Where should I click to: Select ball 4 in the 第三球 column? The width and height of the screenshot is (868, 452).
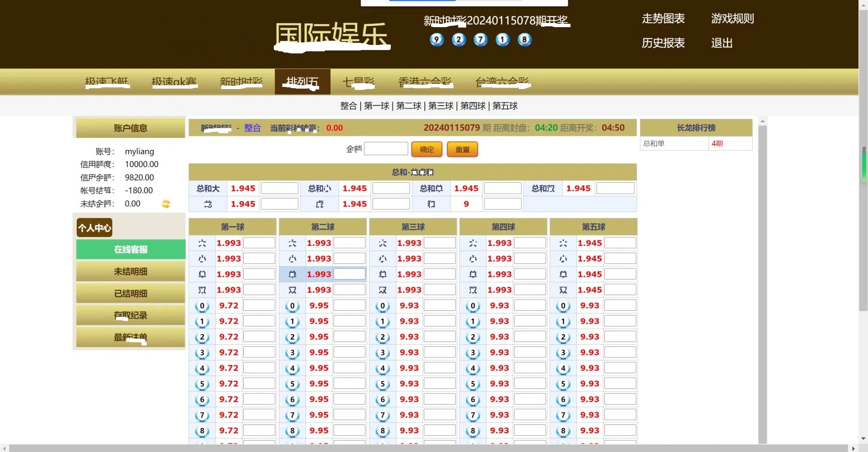383,368
